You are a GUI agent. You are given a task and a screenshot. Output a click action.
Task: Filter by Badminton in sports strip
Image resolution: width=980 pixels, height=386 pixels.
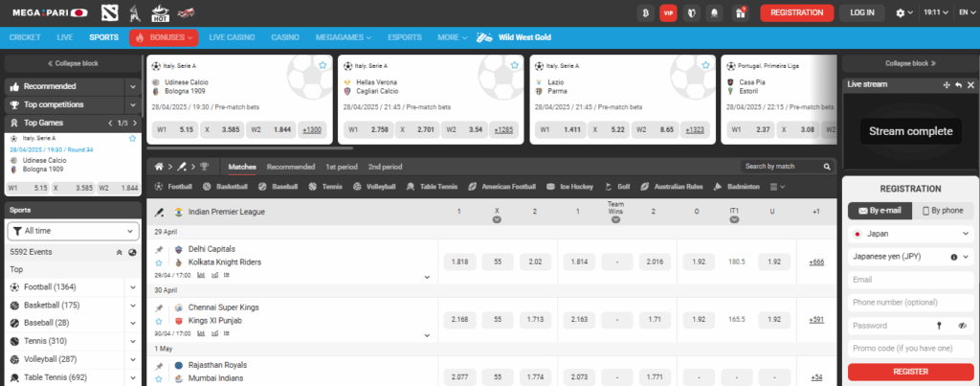[736, 187]
